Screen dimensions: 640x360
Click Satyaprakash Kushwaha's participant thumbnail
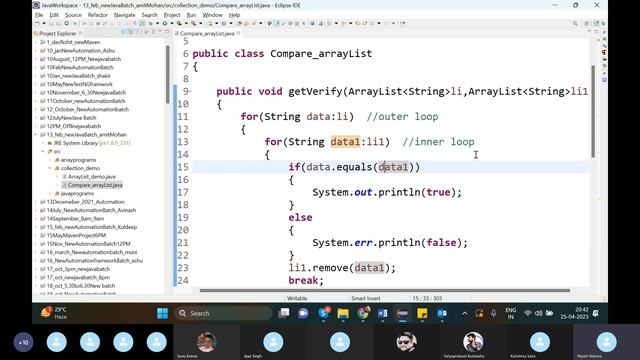point(473,342)
